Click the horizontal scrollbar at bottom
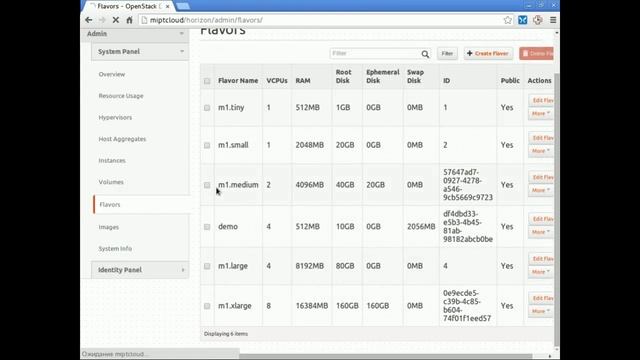The width and height of the screenshot is (640, 360). click(386, 356)
